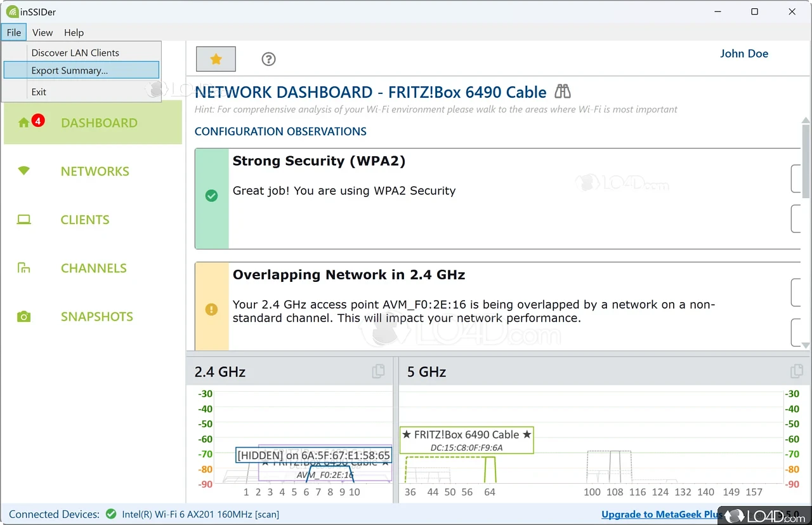Click the AVM_F0:2E:16 label in 2.4 GHz graph
Image resolution: width=812 pixels, height=525 pixels.
[x=325, y=474]
